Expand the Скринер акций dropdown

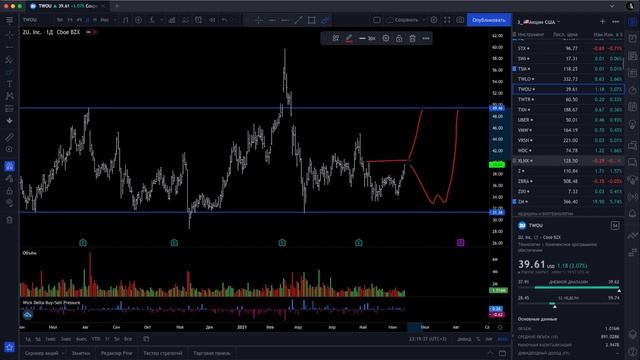63,353
